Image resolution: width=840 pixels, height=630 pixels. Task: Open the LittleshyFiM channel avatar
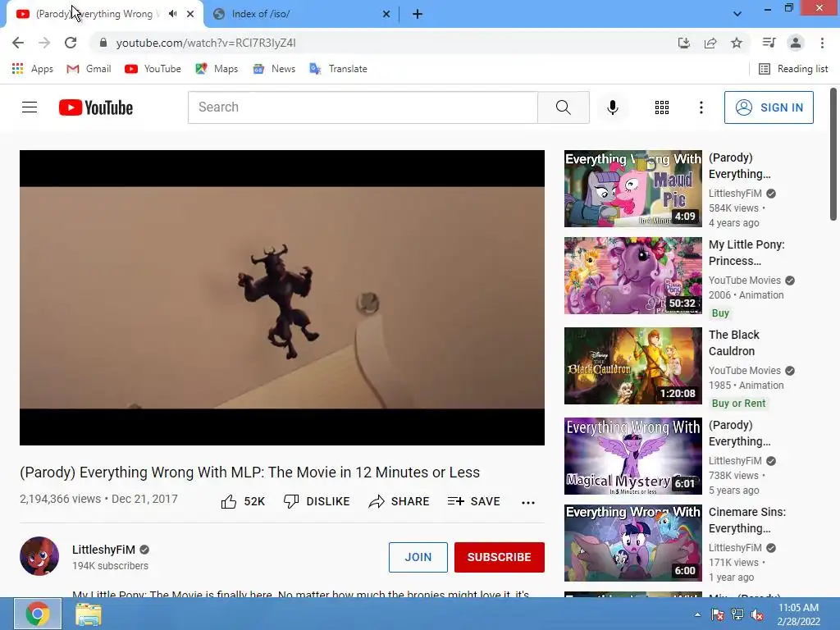click(39, 556)
